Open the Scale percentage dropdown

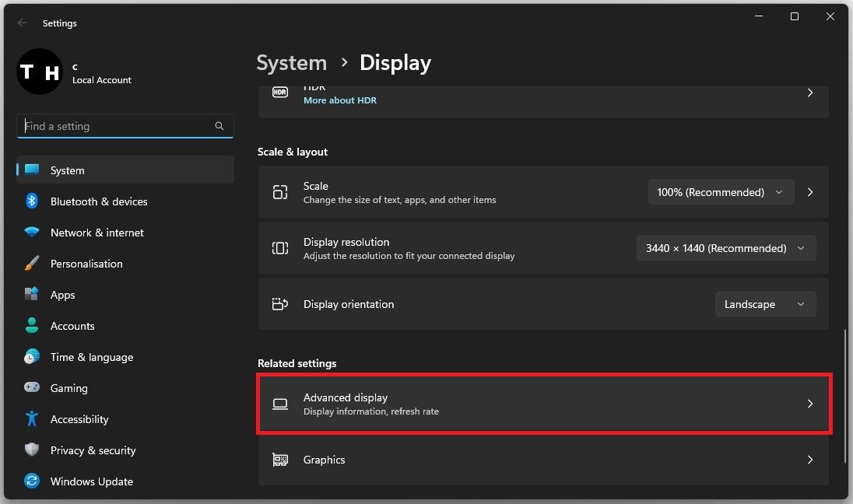tap(721, 192)
